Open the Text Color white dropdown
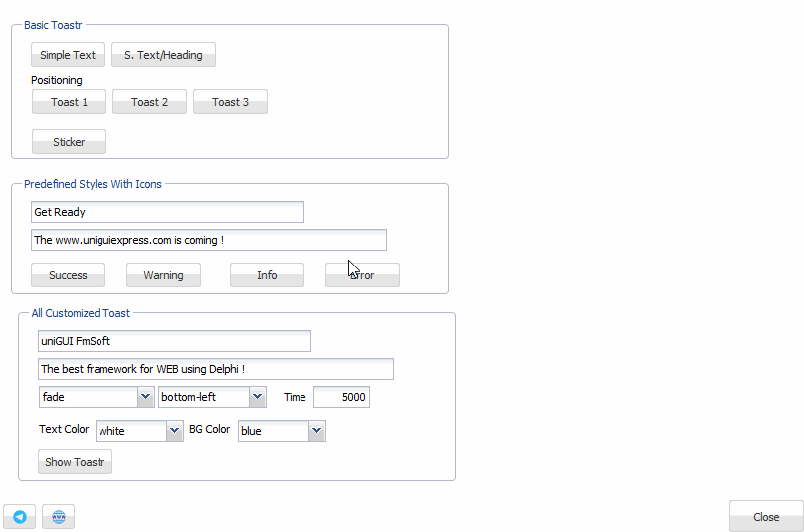 139,431
